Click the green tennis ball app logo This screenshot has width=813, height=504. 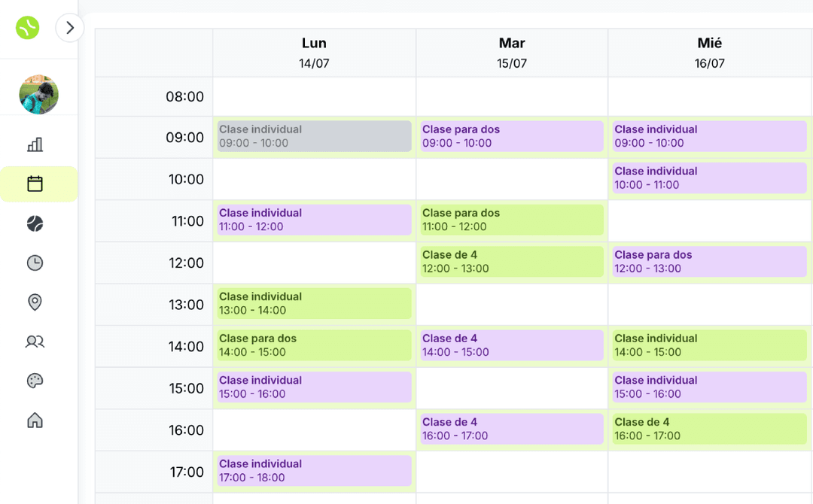28,28
